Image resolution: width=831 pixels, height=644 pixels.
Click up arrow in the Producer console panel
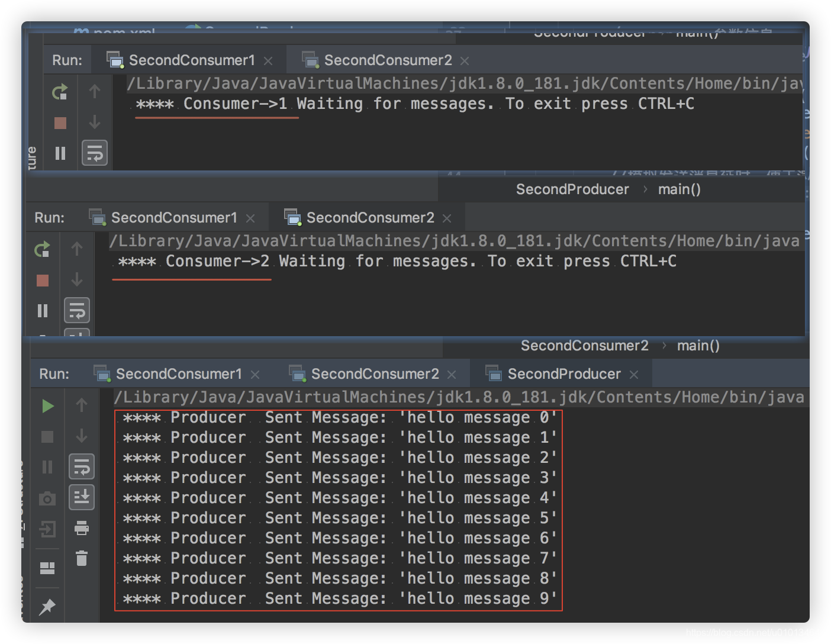coord(82,405)
